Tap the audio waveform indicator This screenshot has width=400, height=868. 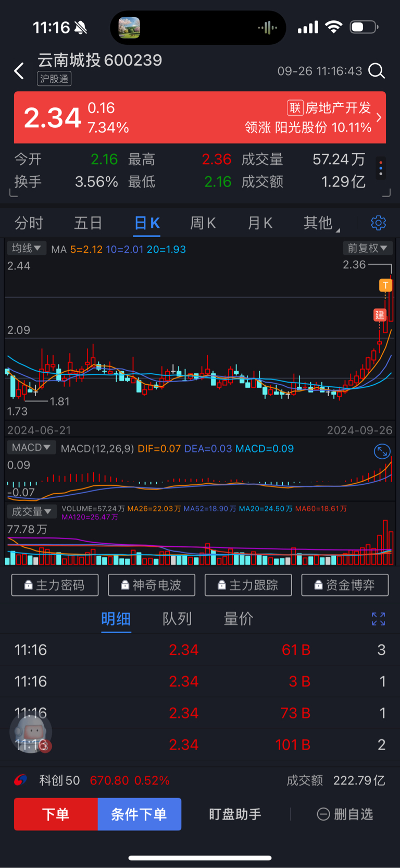pos(268,28)
